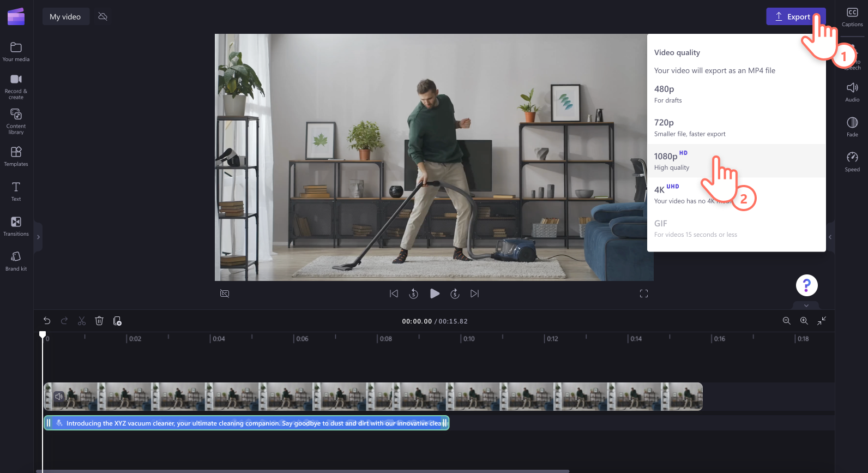Select 480p for drafts quality

[736, 94]
